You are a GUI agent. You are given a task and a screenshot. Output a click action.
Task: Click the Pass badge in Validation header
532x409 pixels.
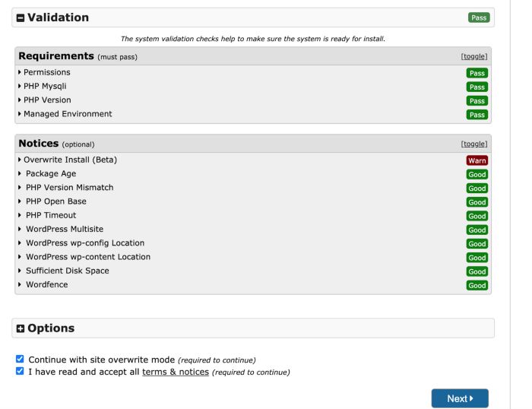[x=479, y=17]
